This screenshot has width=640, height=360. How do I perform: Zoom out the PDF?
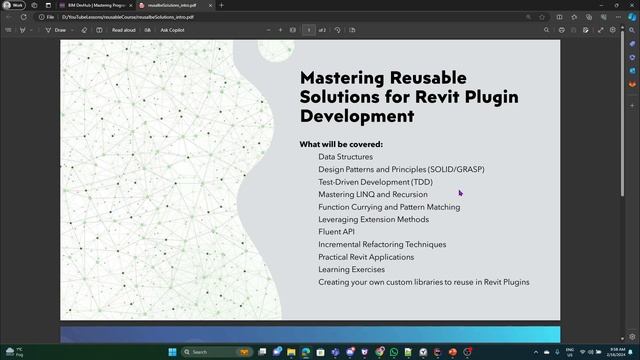pos(268,30)
